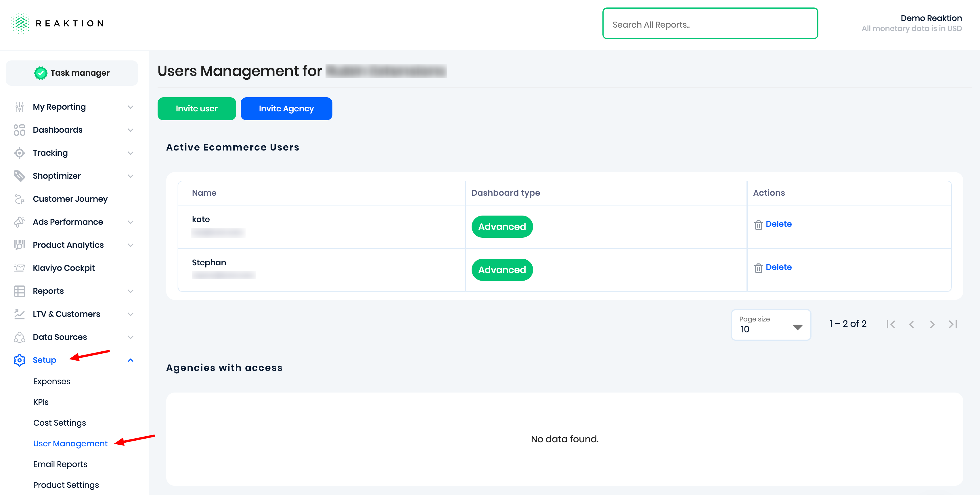Click the Shoptimizer tag icon

19,176
